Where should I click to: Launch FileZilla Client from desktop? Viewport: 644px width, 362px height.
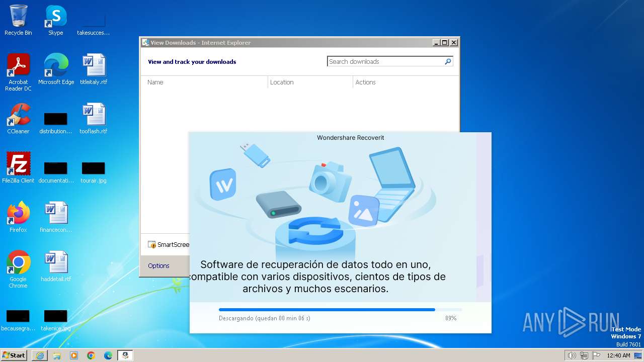click(x=18, y=168)
